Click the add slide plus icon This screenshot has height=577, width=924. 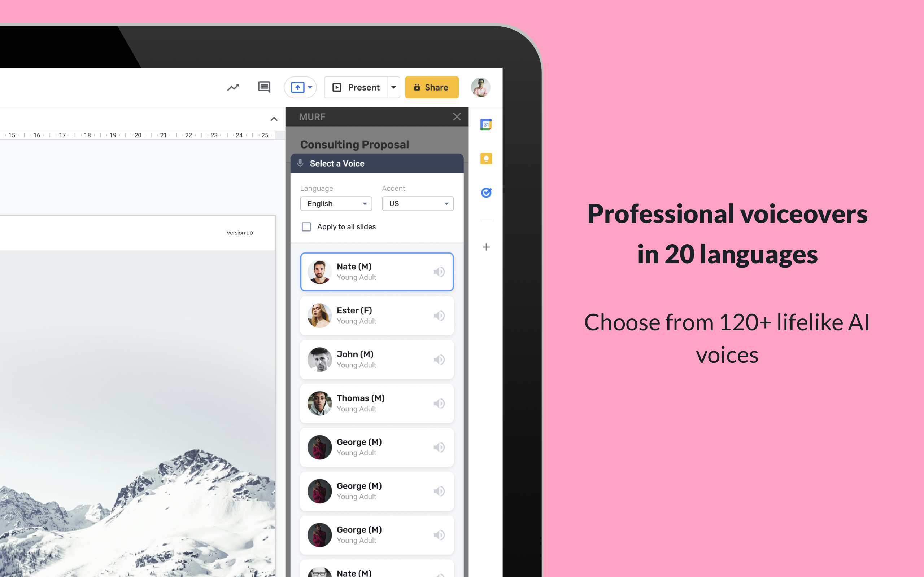485,247
